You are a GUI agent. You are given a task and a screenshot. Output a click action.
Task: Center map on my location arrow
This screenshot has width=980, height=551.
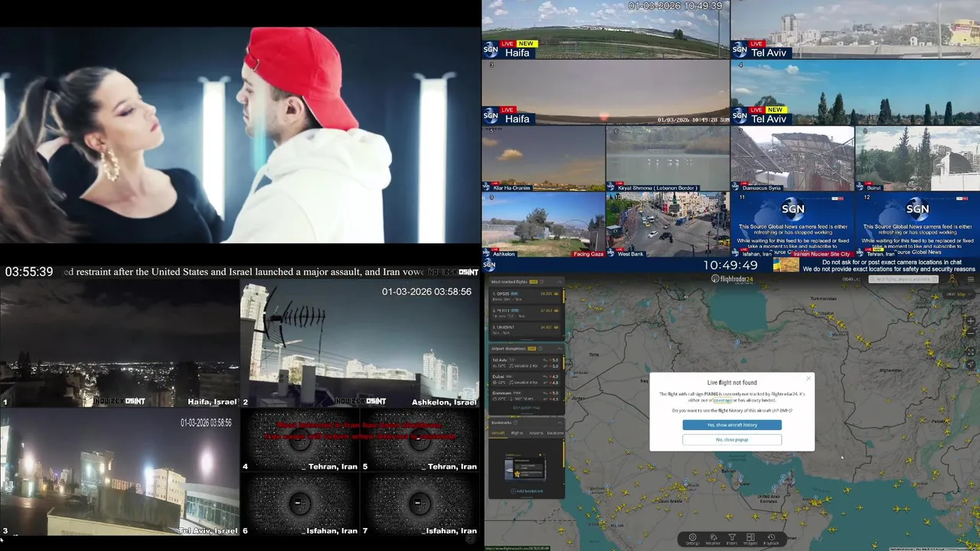click(x=971, y=364)
